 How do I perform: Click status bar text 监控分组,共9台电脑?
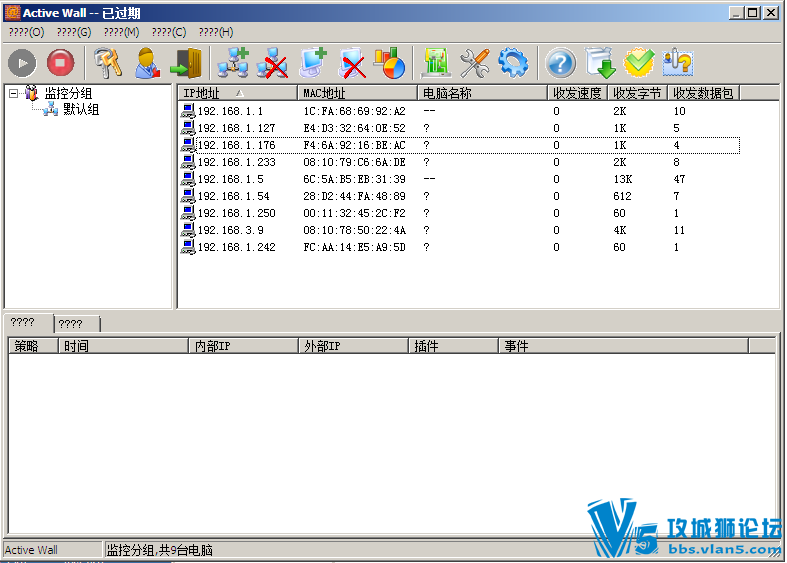[160, 550]
